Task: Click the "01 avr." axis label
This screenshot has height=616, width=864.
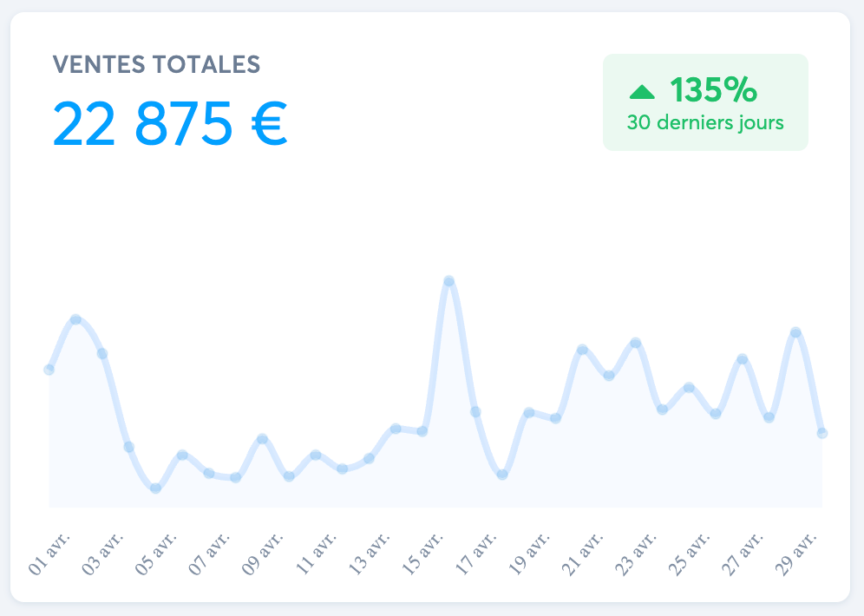Action: [x=49, y=554]
